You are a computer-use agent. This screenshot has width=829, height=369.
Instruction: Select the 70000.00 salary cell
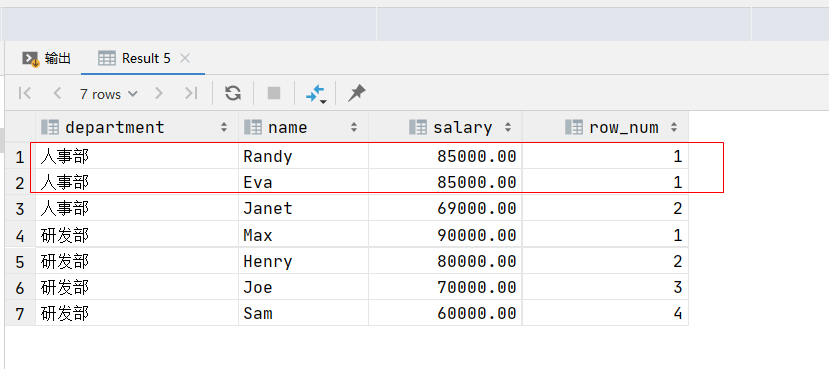point(445,287)
